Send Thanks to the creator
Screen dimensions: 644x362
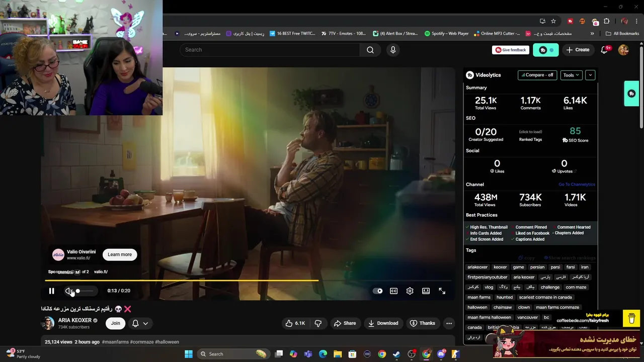pyautogui.click(x=423, y=323)
